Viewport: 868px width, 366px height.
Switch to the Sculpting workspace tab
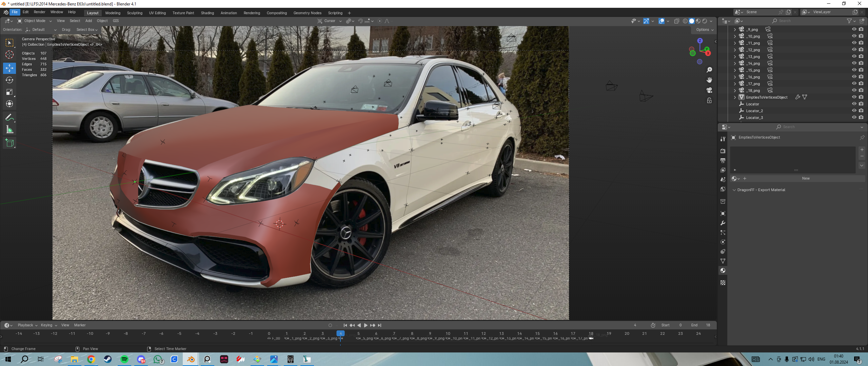coord(135,13)
